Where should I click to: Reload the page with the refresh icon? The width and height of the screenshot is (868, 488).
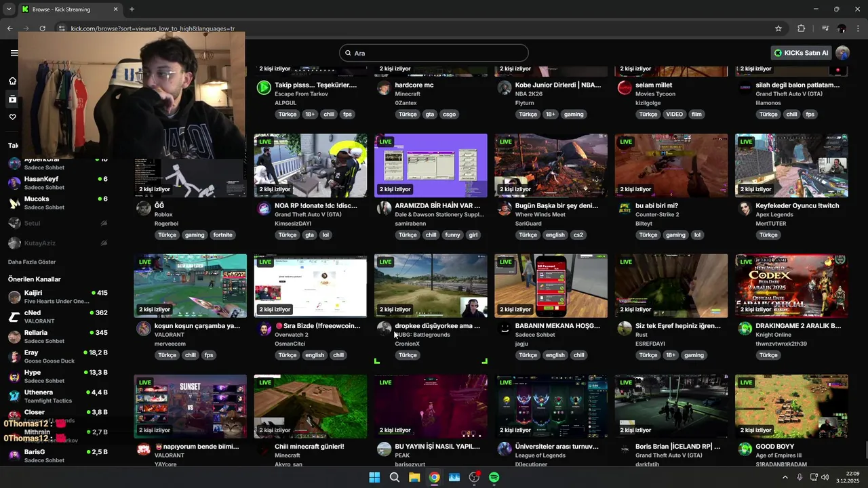42,28
